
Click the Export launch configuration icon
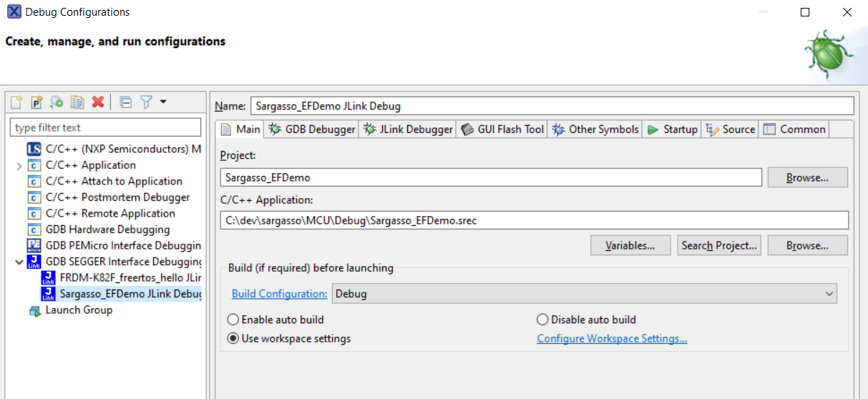point(57,102)
